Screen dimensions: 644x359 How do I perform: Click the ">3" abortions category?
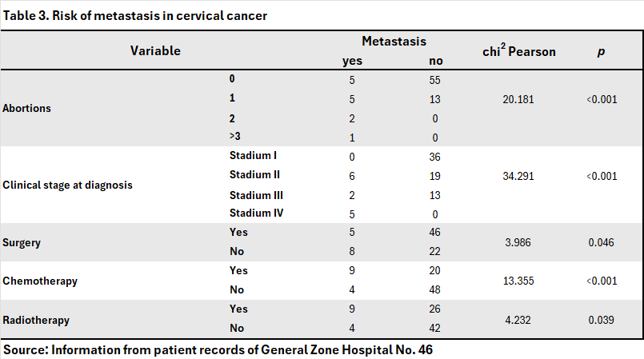click(235, 137)
